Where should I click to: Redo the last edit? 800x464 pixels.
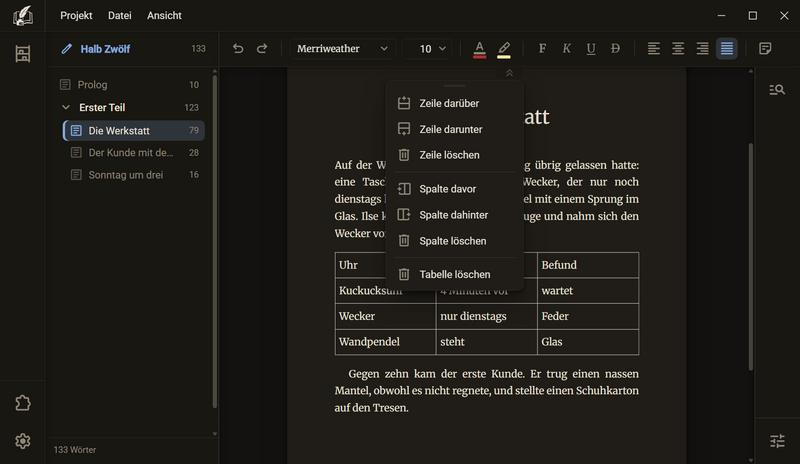pyautogui.click(x=262, y=48)
